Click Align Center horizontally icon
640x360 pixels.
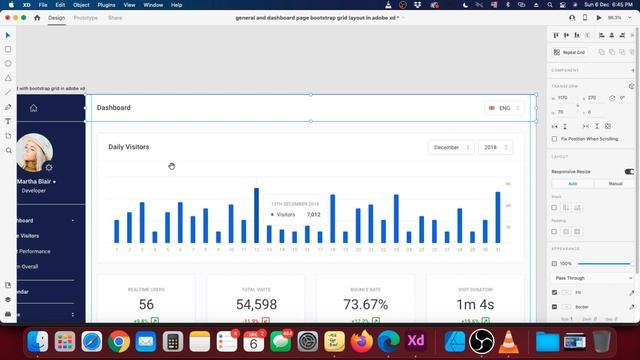tap(612, 36)
